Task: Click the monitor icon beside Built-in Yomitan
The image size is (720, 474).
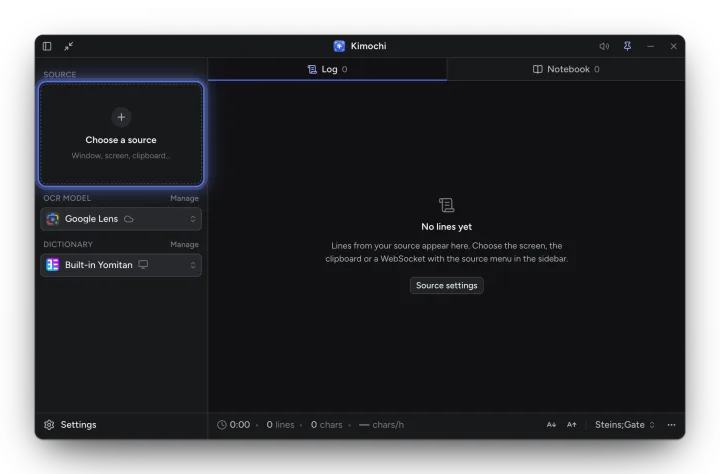Action: [143, 265]
